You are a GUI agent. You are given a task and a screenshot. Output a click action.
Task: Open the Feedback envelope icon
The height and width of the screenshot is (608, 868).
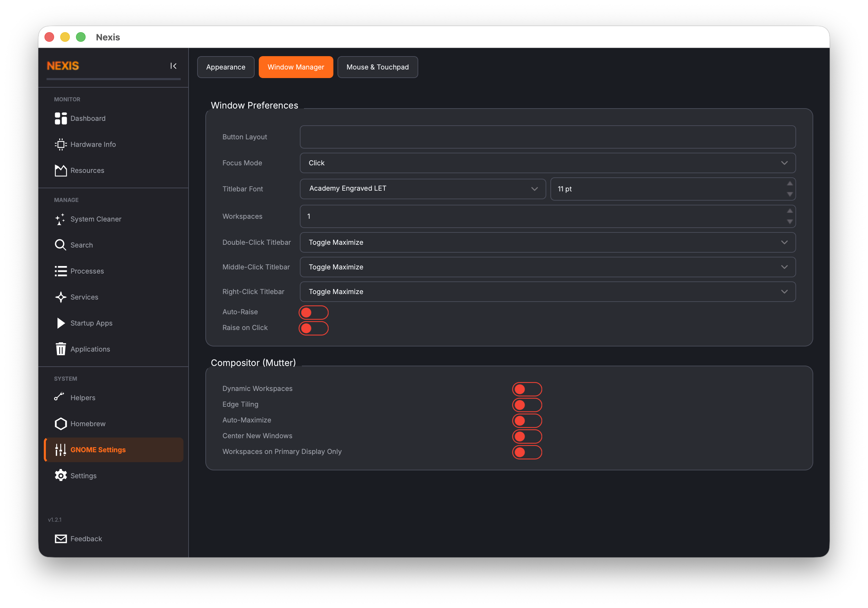coord(61,539)
